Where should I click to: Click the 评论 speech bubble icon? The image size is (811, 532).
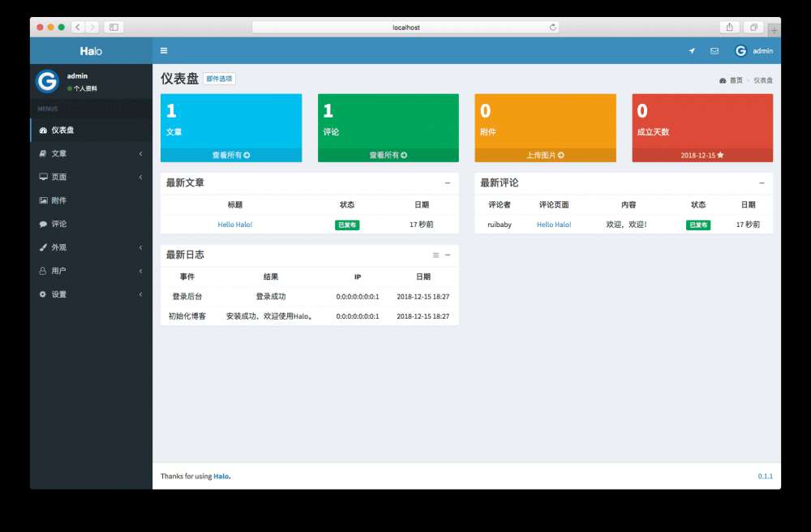click(x=43, y=224)
